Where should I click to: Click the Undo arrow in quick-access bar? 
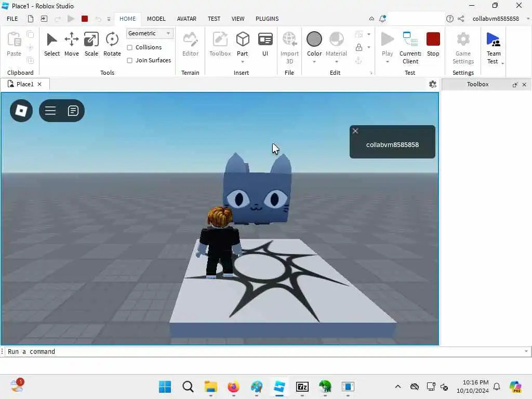tap(98, 19)
